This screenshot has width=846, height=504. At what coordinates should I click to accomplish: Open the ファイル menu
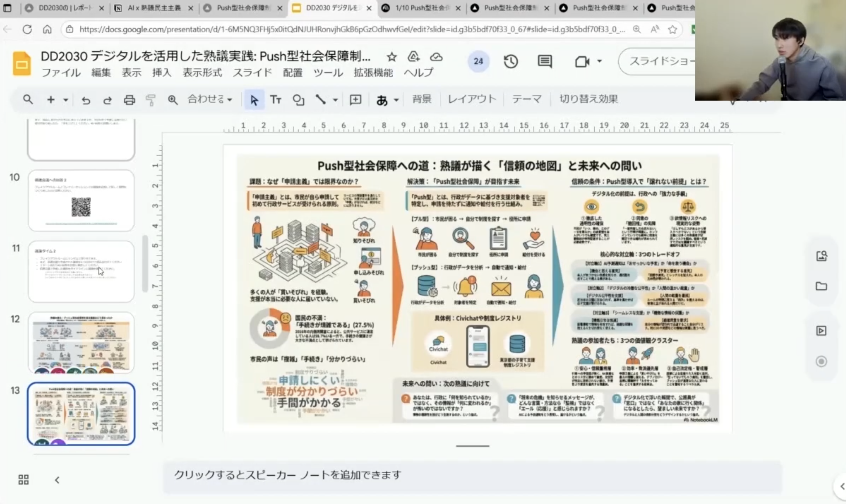(61, 72)
